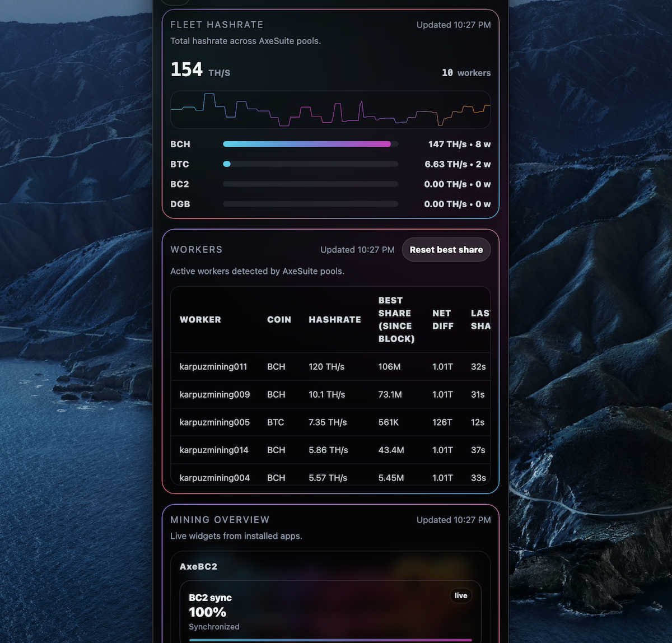Click the live badge on BC2 sync
Screen dimensions: 672x643
click(x=461, y=595)
